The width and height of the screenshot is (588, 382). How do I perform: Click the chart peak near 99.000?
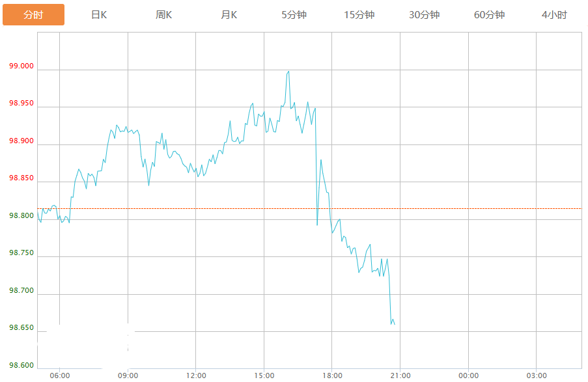(x=288, y=72)
